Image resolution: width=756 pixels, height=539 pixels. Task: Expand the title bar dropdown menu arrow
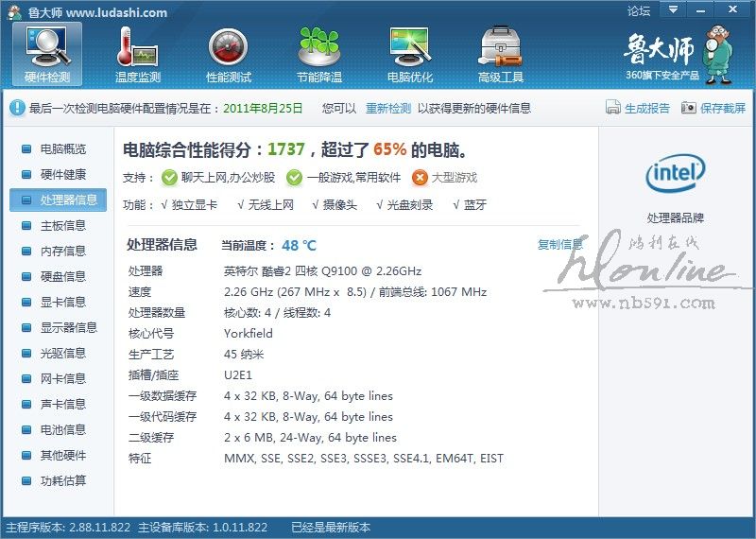pyautogui.click(x=673, y=10)
